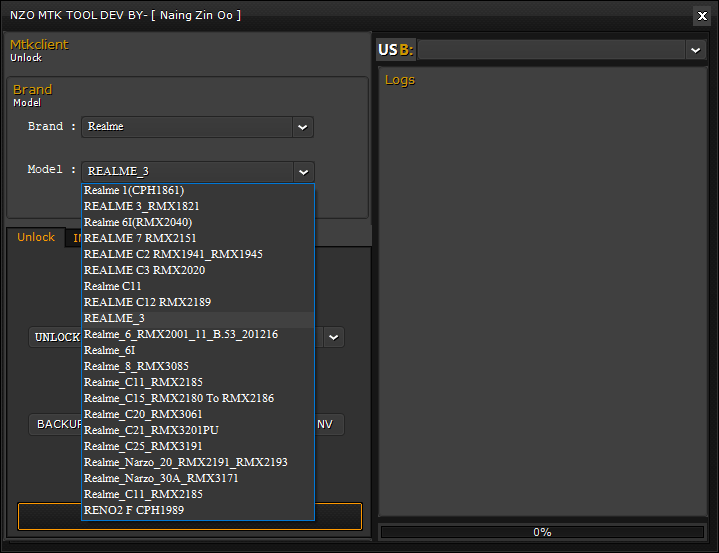
Task: Switch to the Unlock tab
Action: pyautogui.click(x=36, y=237)
